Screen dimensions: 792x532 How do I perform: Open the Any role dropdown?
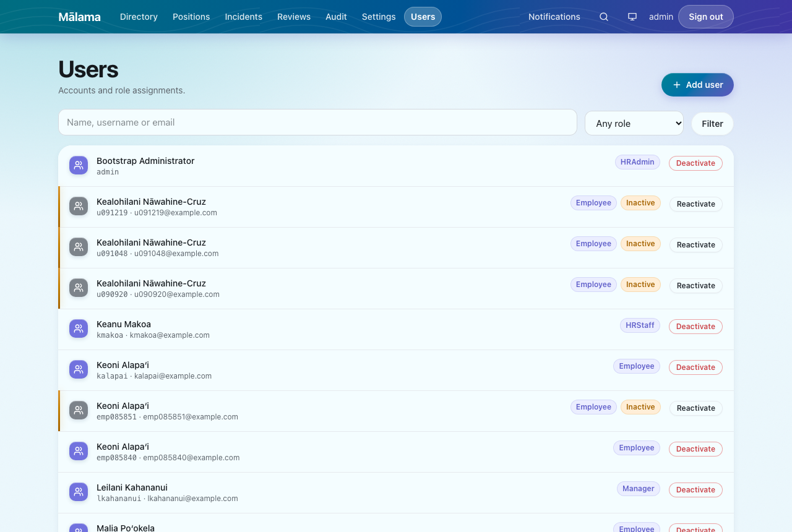tap(634, 123)
